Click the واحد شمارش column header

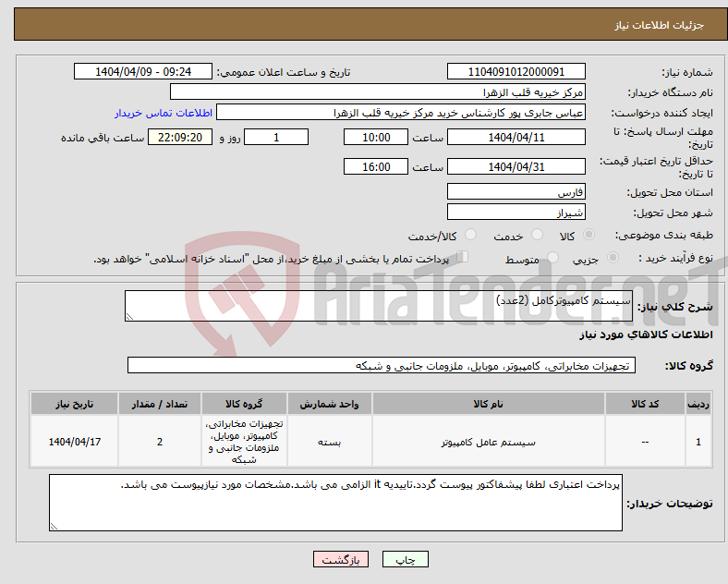click(329, 404)
